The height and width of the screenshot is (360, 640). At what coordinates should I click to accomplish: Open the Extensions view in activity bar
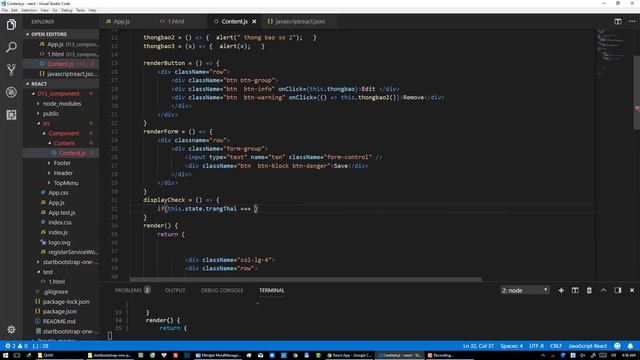tap(11, 115)
